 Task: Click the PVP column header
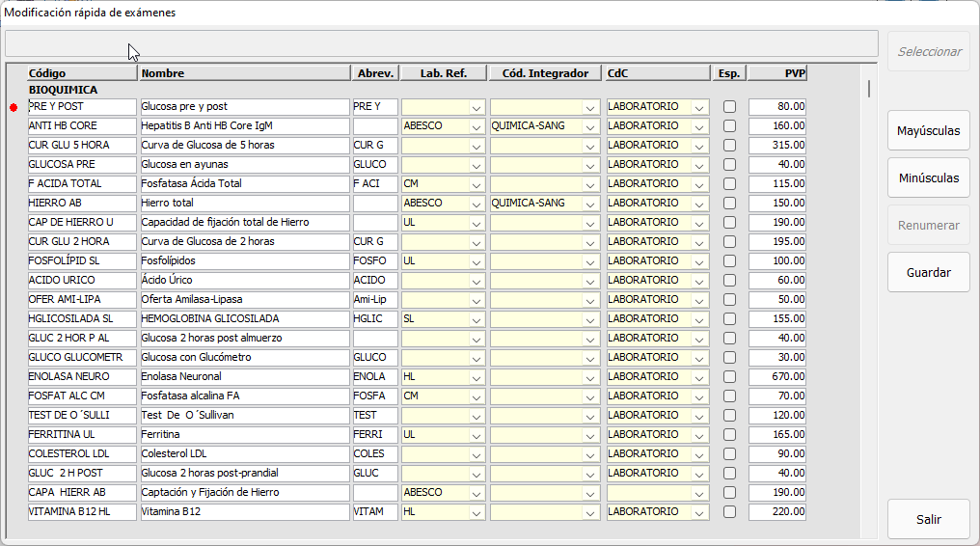[x=777, y=73]
